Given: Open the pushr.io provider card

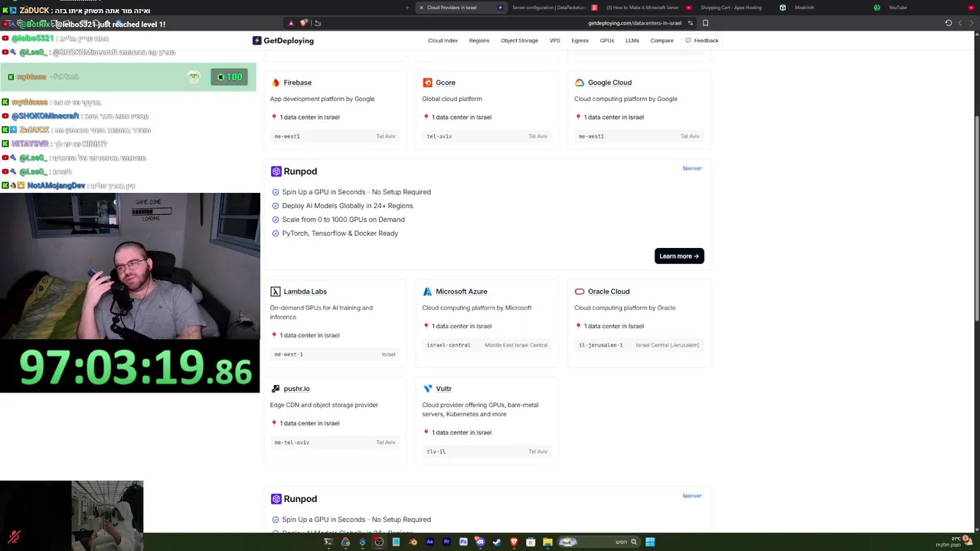Looking at the screenshot, I should tap(334, 420).
